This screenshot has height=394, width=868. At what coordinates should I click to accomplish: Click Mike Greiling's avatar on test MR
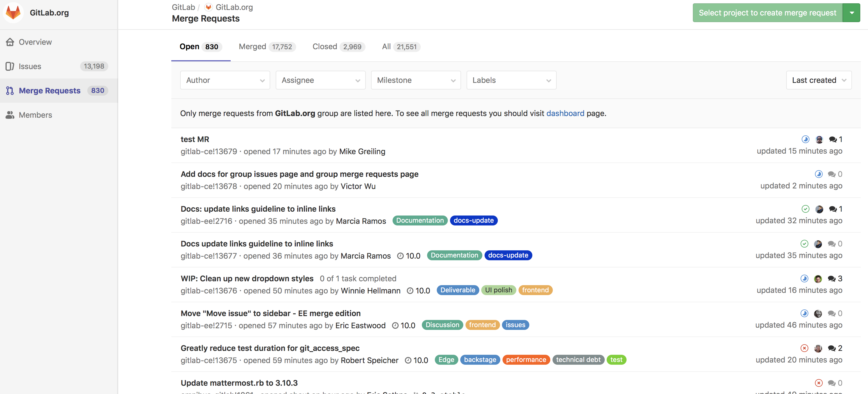coord(819,139)
